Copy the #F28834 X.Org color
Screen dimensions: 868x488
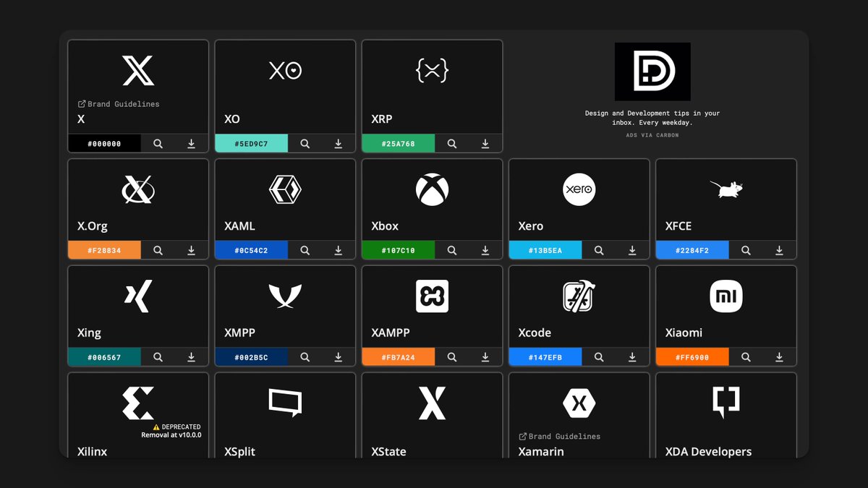104,251
